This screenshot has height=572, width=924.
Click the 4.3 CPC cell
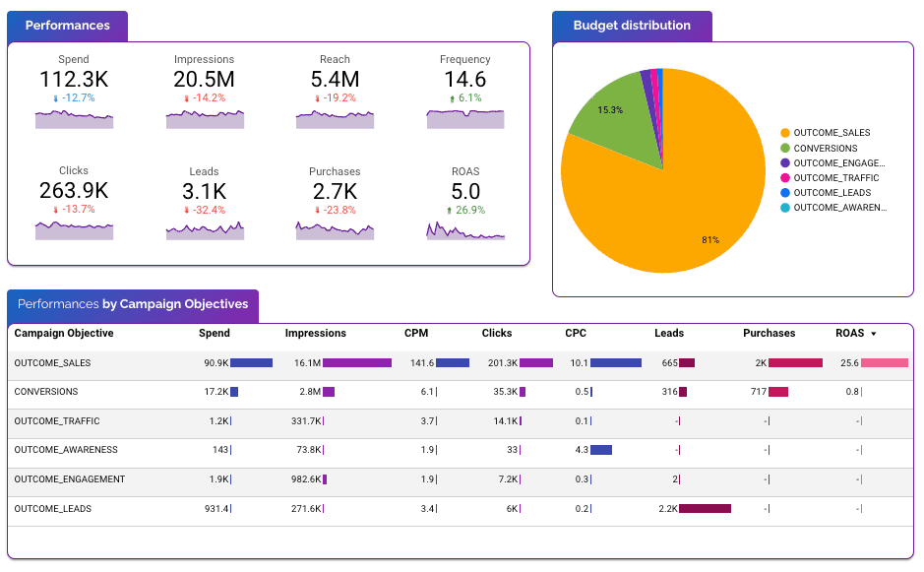pyautogui.click(x=582, y=449)
